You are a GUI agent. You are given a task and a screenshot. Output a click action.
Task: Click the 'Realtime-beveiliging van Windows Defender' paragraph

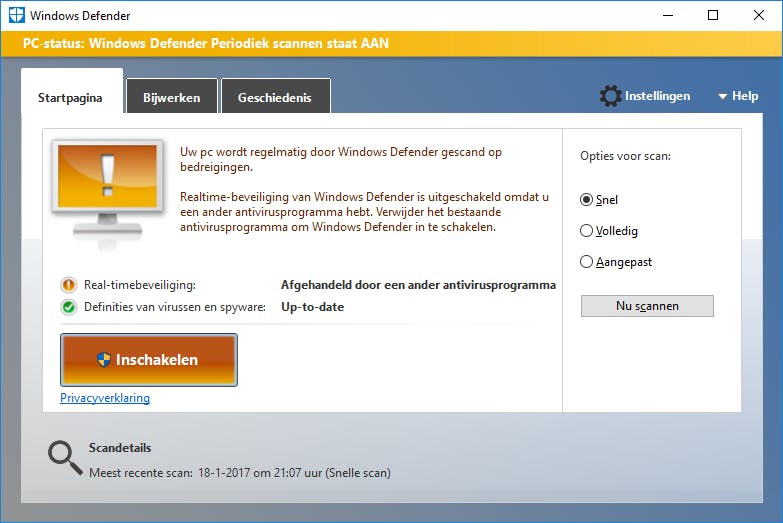coord(365,212)
